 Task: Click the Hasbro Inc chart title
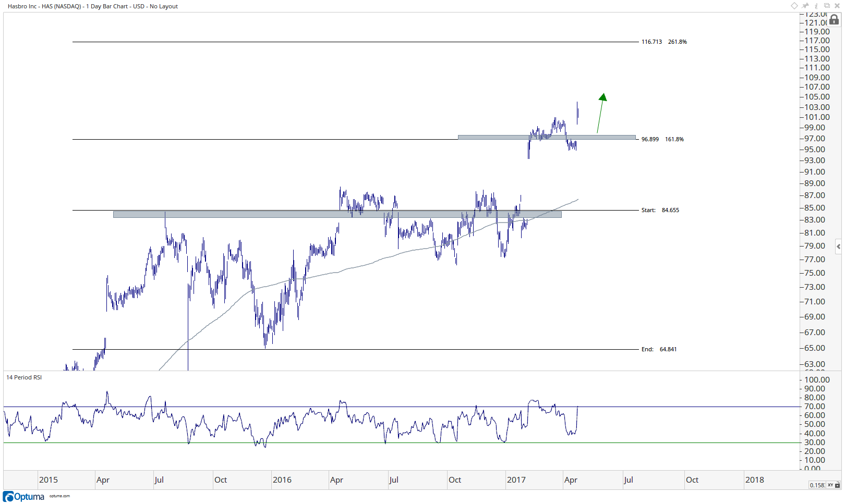(93, 6)
